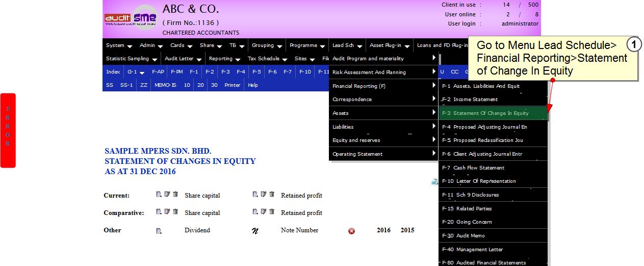Click trash icon beside Comparative Retained profit
Image resolution: width=644 pixels, height=266 pixels.
pos(272,212)
